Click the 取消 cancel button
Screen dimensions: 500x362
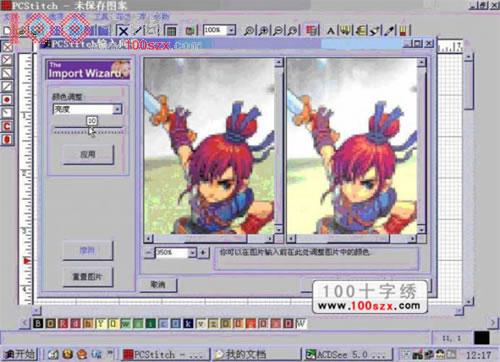point(158,285)
